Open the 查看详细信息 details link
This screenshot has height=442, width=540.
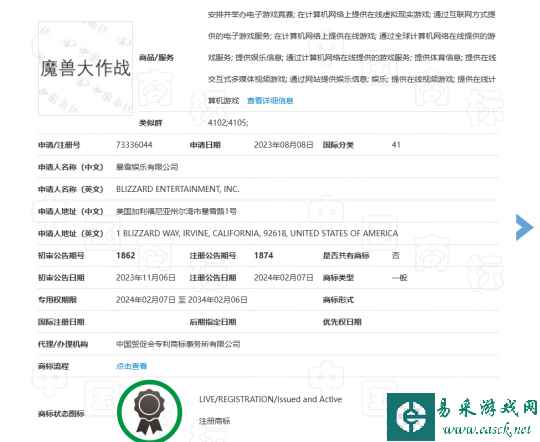click(x=270, y=101)
